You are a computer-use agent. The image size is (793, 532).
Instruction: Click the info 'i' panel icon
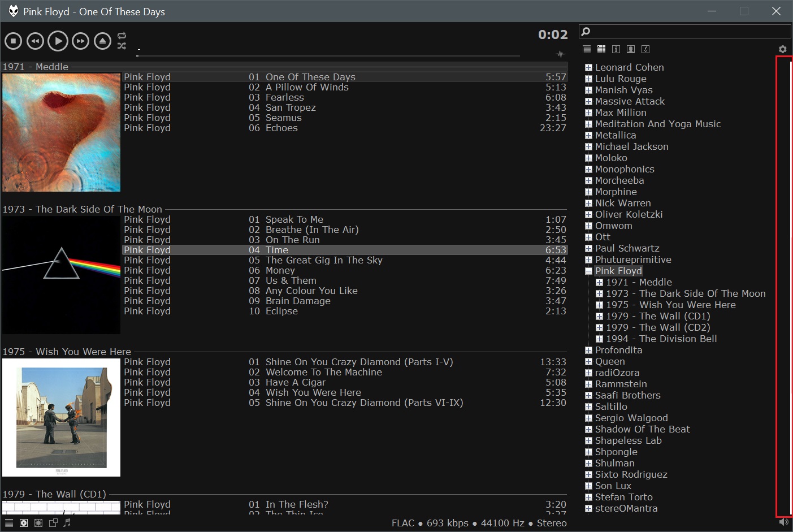[616, 50]
